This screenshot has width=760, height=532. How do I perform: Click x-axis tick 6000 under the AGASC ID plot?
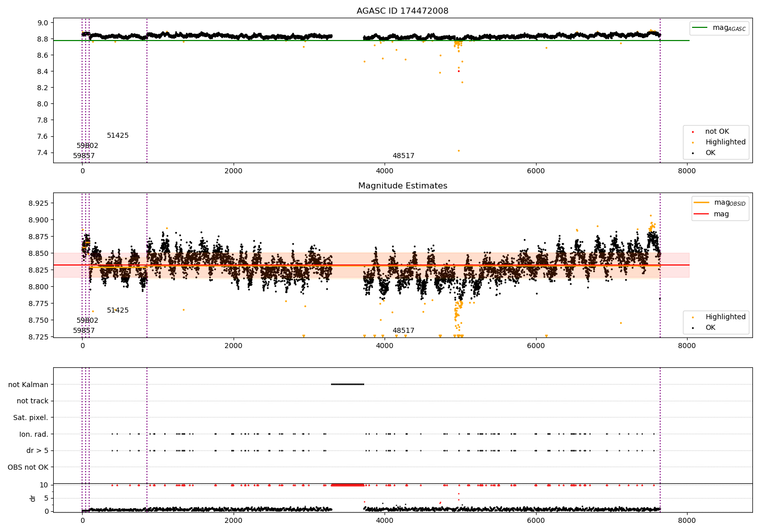point(536,171)
